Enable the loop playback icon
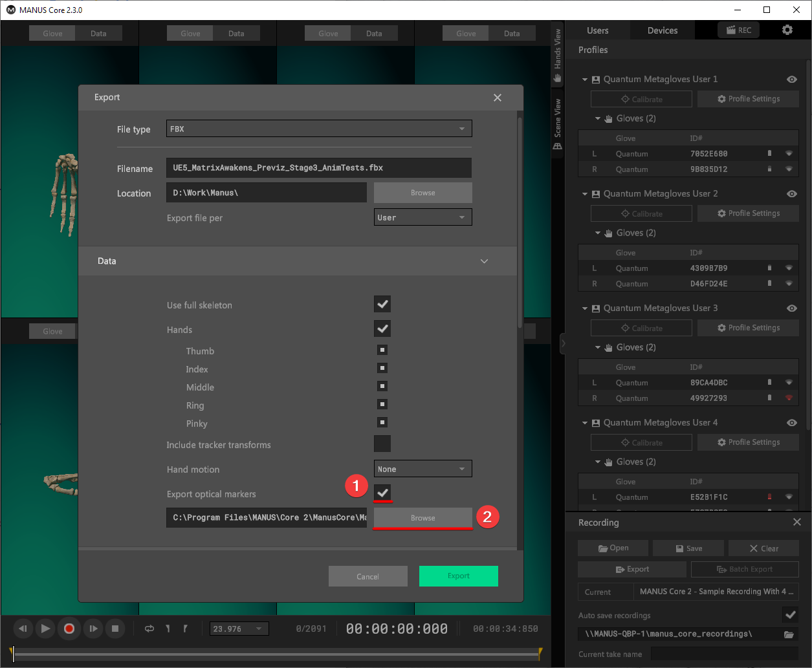The image size is (812, 668). point(148,628)
